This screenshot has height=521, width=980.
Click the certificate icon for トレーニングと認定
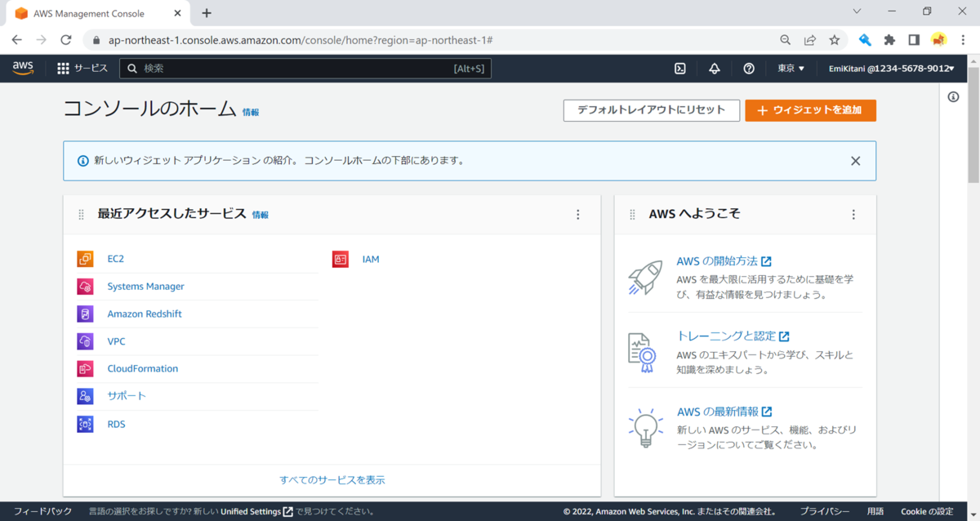pyautogui.click(x=643, y=353)
